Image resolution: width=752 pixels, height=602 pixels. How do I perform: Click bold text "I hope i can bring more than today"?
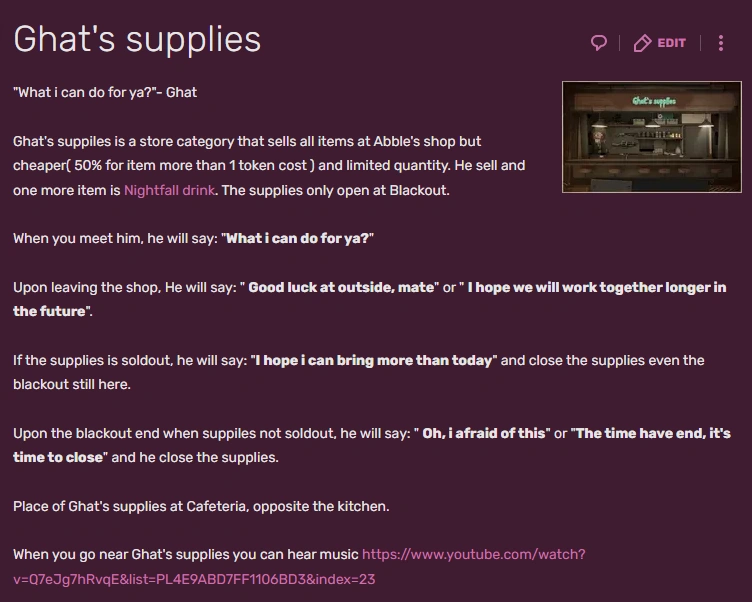tap(373, 360)
